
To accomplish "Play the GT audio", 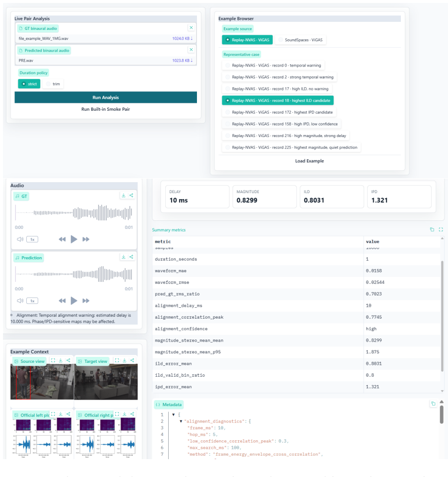I will click(73, 239).
